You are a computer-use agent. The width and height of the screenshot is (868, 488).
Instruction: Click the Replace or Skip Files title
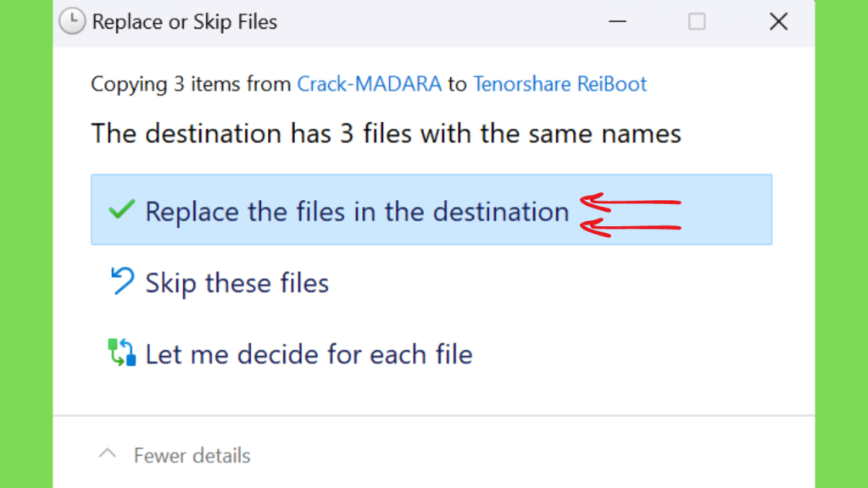184,22
